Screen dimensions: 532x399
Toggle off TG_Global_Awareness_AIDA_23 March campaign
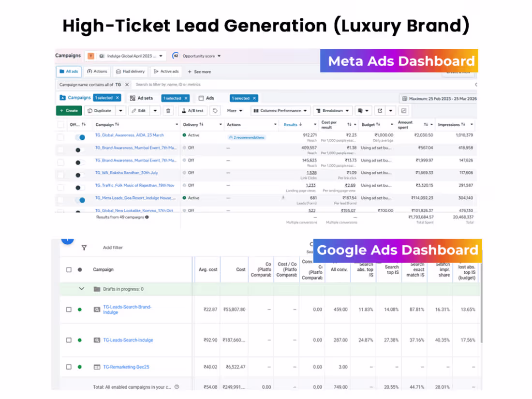[80, 137]
